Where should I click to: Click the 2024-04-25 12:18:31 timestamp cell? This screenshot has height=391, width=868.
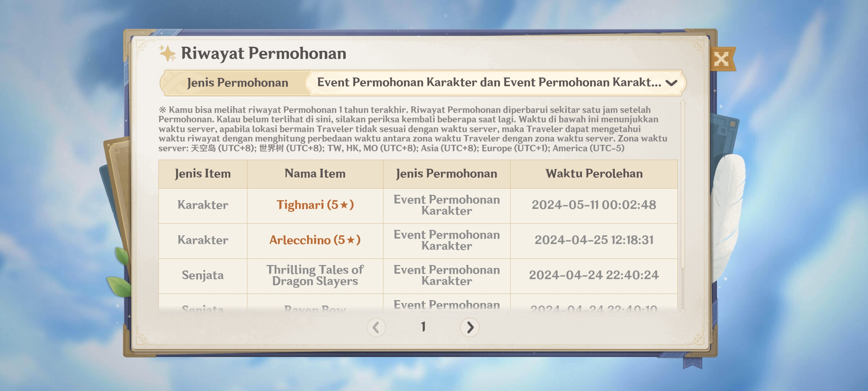point(594,241)
